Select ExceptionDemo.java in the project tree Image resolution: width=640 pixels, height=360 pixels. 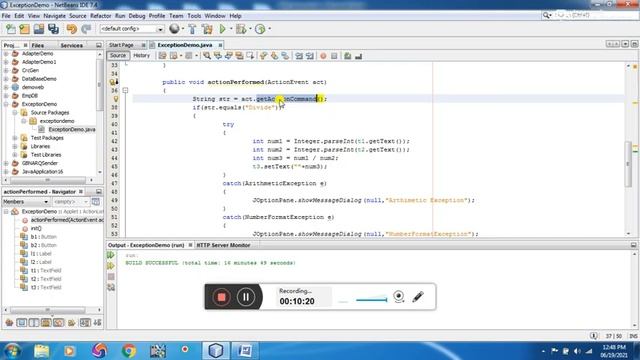pyautogui.click(x=72, y=129)
